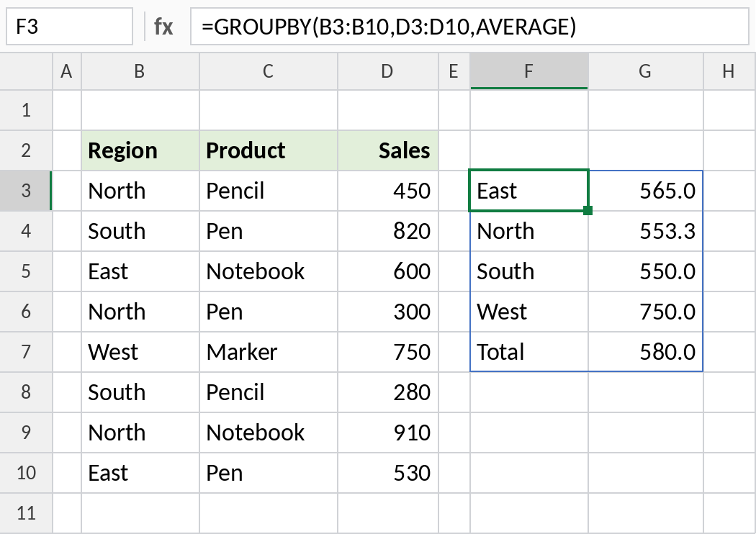
Task: Click the North cell in row 3
Action: pyautogui.click(x=140, y=191)
